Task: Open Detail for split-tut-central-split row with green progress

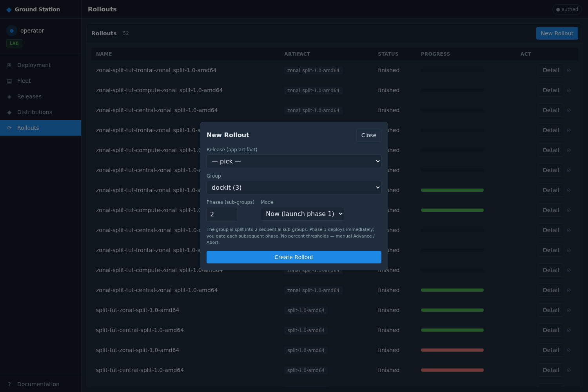Action: 551,330
